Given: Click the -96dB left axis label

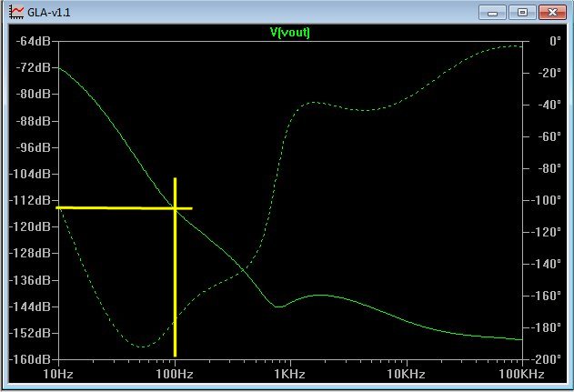Looking at the screenshot, I should click(33, 147).
